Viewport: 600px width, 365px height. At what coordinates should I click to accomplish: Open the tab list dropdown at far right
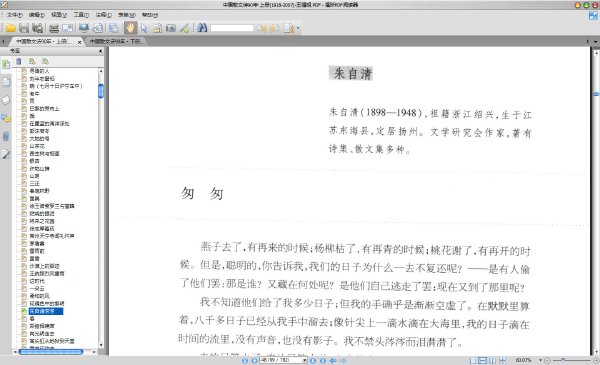point(595,42)
